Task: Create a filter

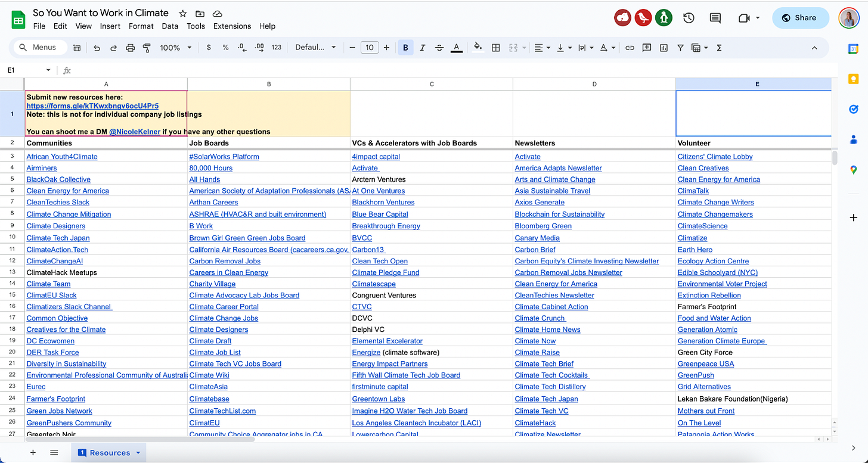Action: pyautogui.click(x=680, y=48)
